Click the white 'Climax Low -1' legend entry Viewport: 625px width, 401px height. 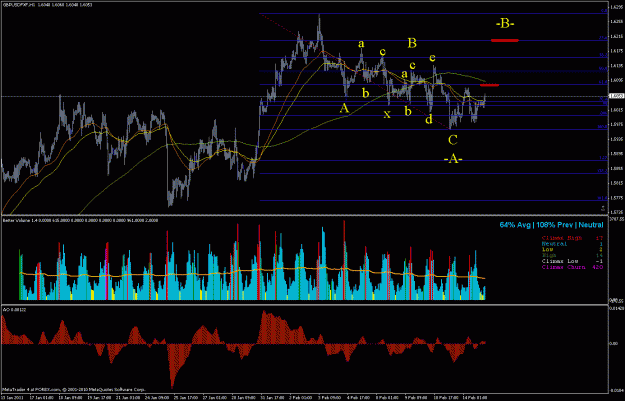point(572,261)
